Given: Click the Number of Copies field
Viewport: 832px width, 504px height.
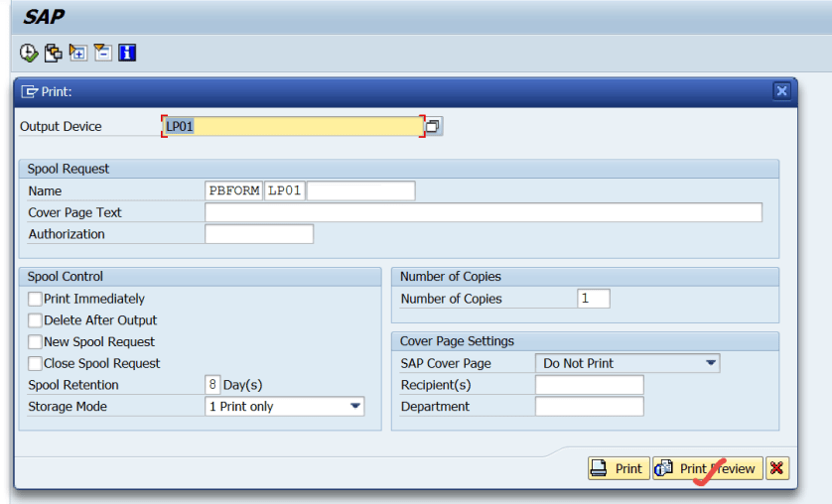Looking at the screenshot, I should pyautogui.click(x=594, y=299).
